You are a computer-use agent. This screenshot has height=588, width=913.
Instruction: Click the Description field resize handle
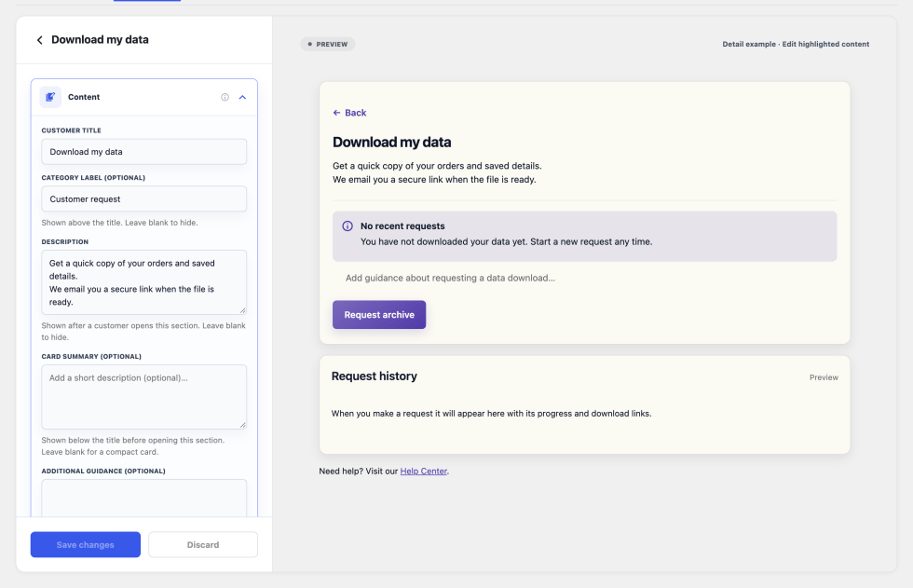(243, 310)
